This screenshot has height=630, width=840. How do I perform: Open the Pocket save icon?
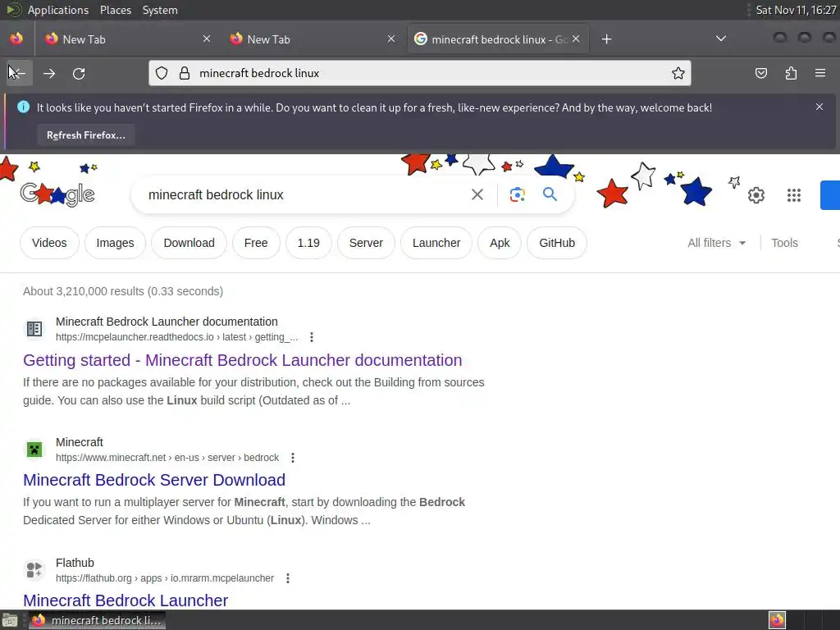coord(760,73)
